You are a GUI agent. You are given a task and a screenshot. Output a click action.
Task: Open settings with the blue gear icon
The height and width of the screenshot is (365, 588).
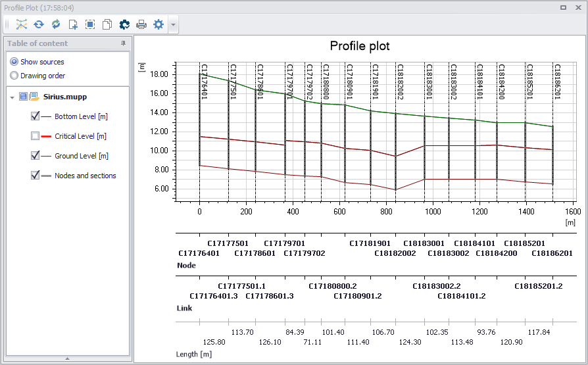[159, 24]
